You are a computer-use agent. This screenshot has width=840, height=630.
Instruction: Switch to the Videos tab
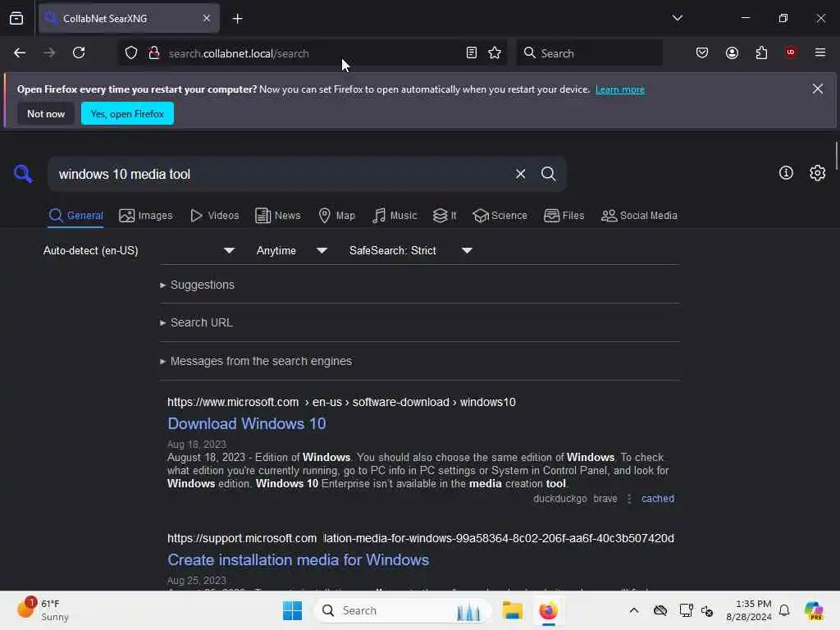tap(215, 216)
